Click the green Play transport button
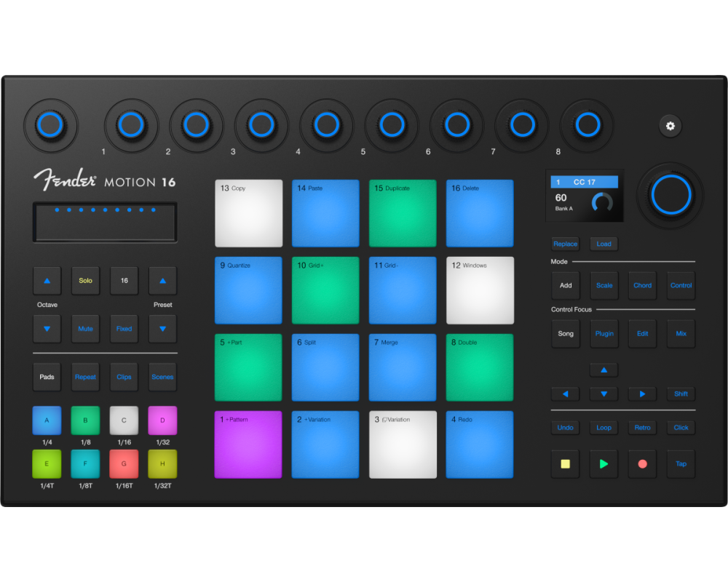 pyautogui.click(x=604, y=463)
